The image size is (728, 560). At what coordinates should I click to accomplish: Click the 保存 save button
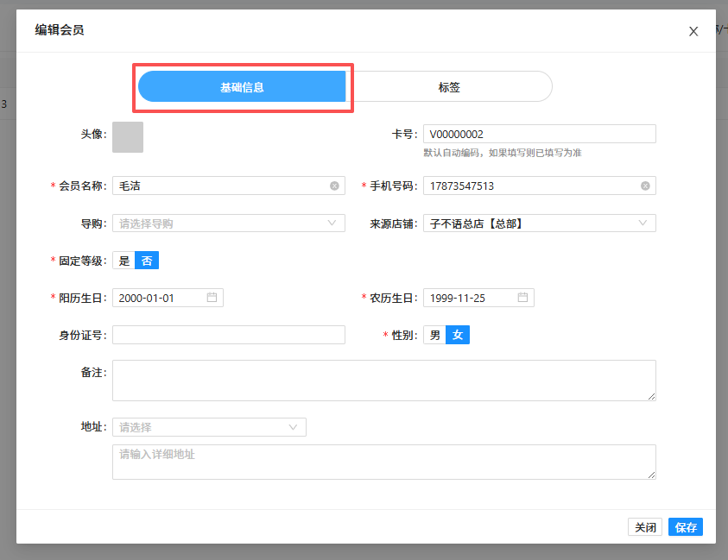pyautogui.click(x=686, y=527)
